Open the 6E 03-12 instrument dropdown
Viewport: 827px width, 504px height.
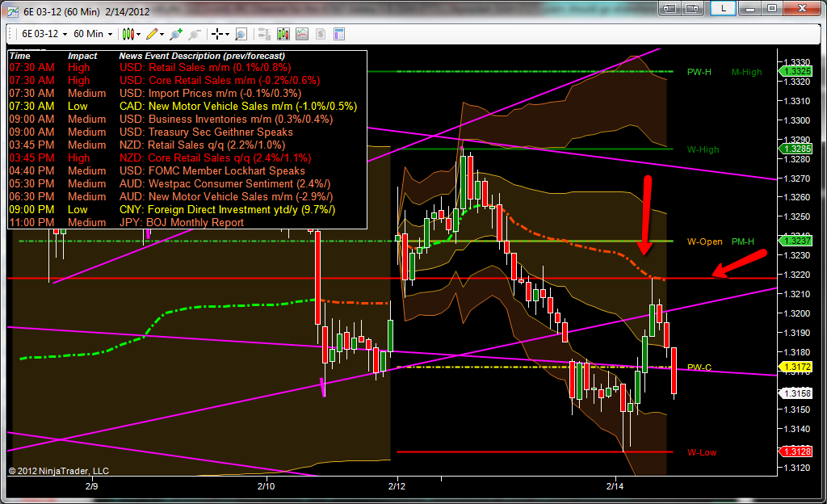44,34
